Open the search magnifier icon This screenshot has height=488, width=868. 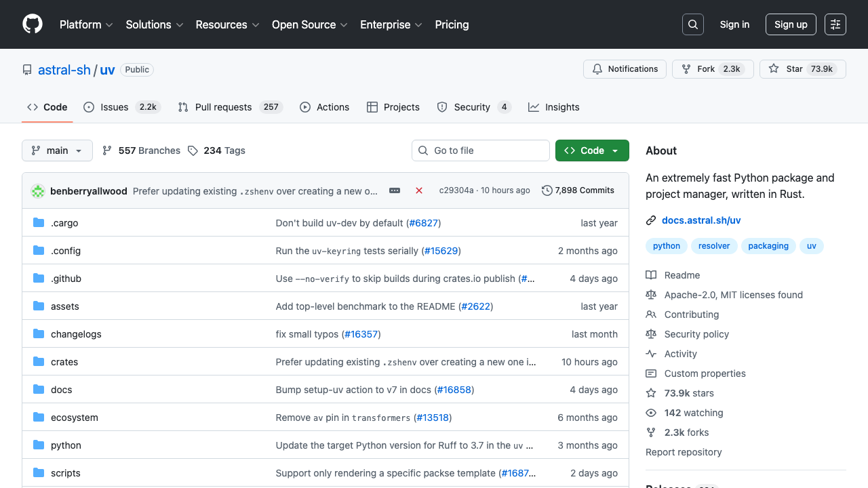pos(692,24)
